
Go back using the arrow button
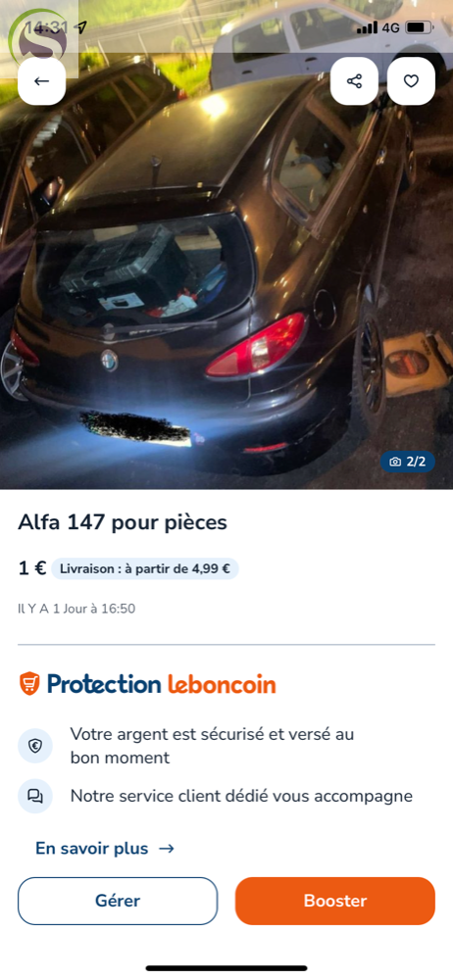tap(41, 81)
